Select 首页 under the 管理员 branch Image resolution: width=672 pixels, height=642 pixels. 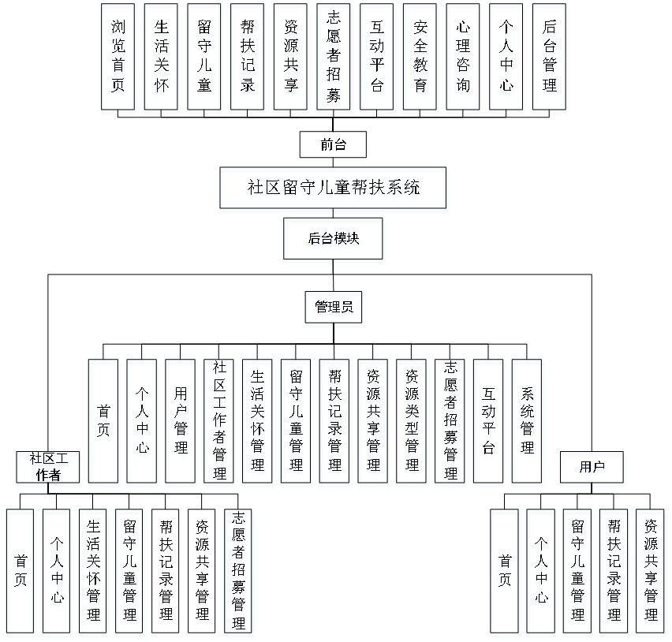tap(103, 421)
